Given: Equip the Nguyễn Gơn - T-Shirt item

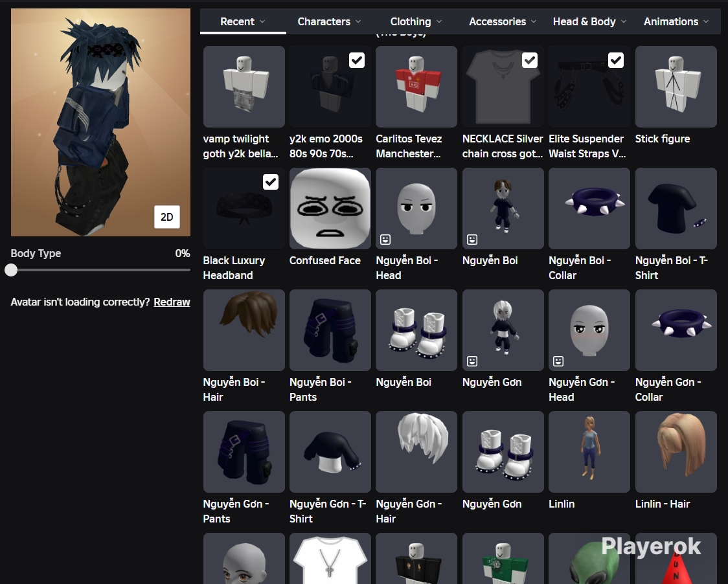Looking at the screenshot, I should [x=330, y=452].
